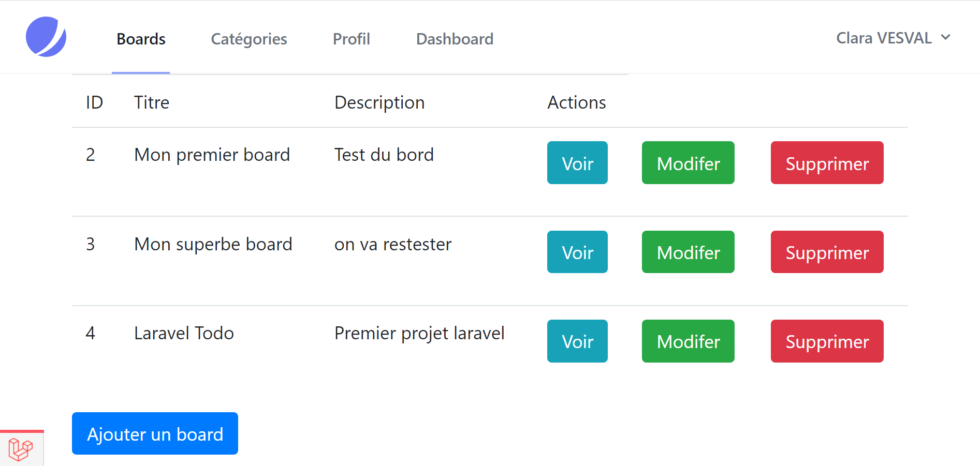Edit Mon superbe board via Modifer
This screenshot has width=980, height=466.
tap(688, 252)
